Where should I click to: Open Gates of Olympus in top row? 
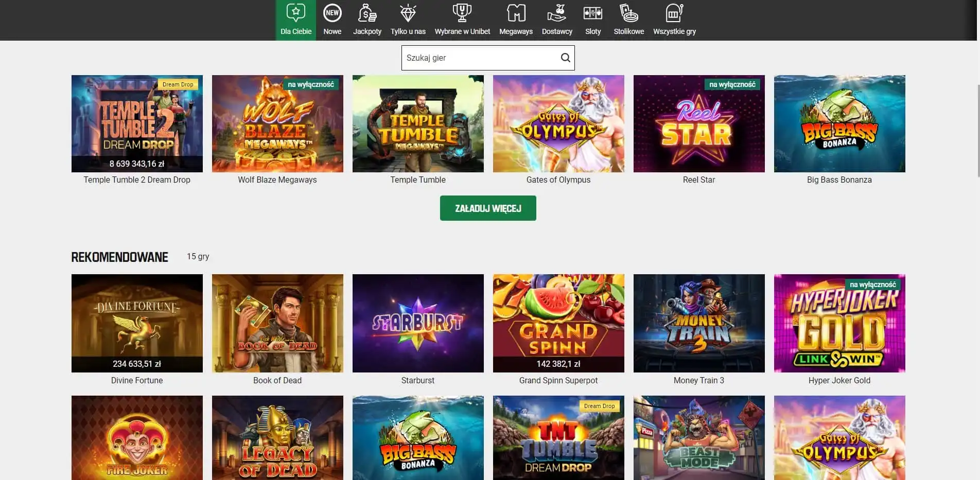(x=558, y=123)
